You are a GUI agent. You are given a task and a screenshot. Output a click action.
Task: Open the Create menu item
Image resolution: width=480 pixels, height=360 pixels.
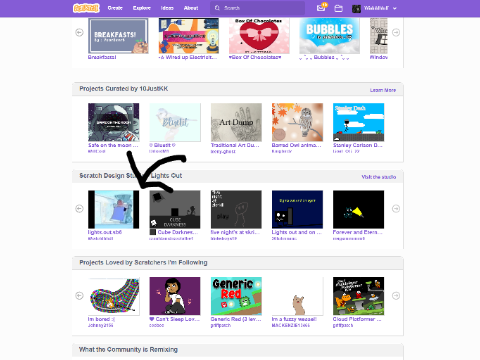point(115,8)
